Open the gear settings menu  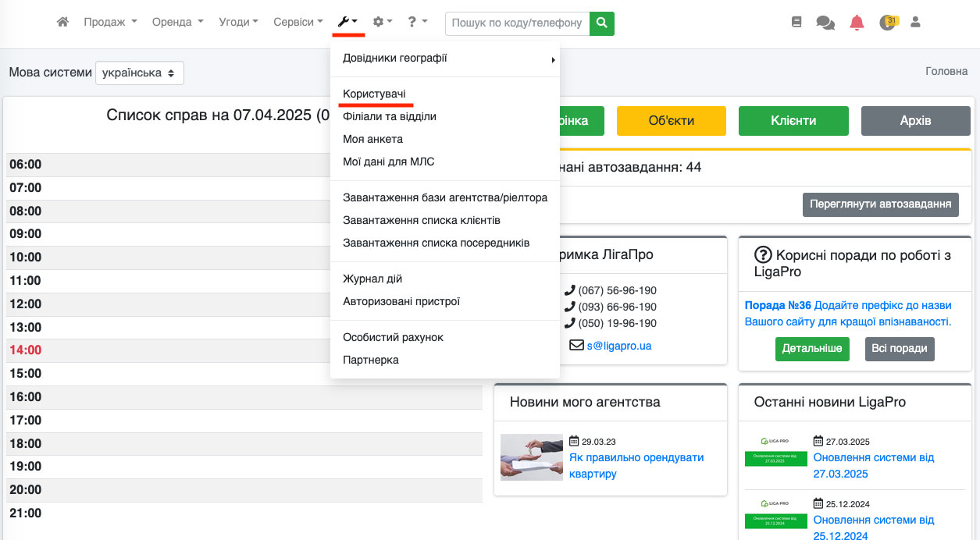(x=382, y=23)
